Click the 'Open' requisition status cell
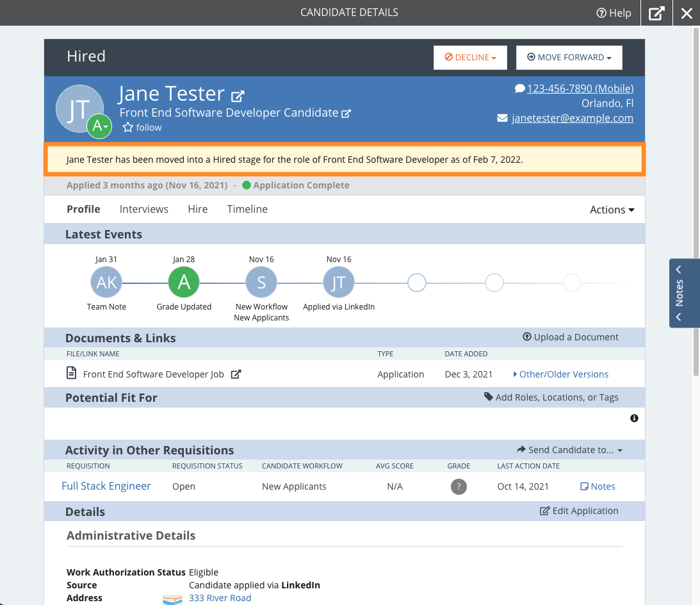Image resolution: width=700 pixels, height=605 pixels. click(183, 486)
